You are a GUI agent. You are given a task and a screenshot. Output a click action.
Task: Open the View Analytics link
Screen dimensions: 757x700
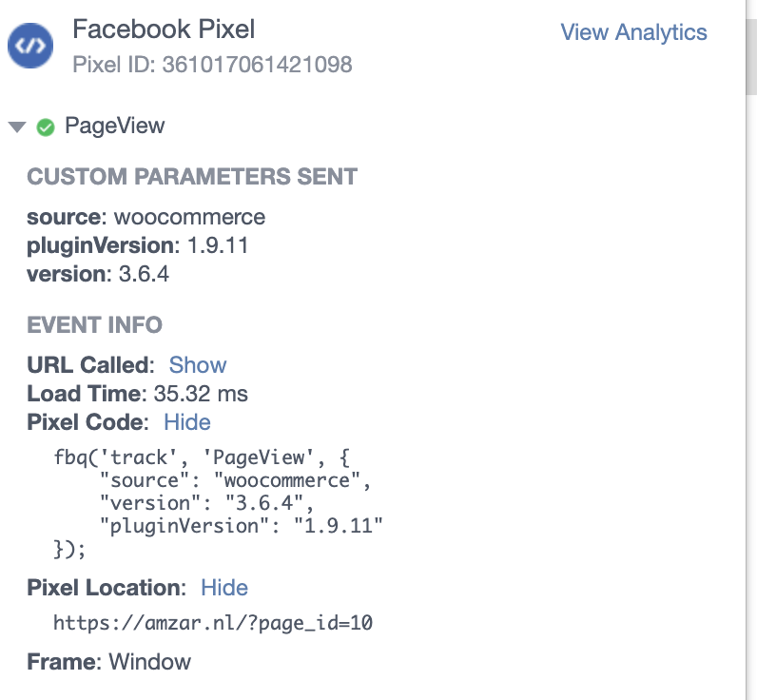pos(633,32)
